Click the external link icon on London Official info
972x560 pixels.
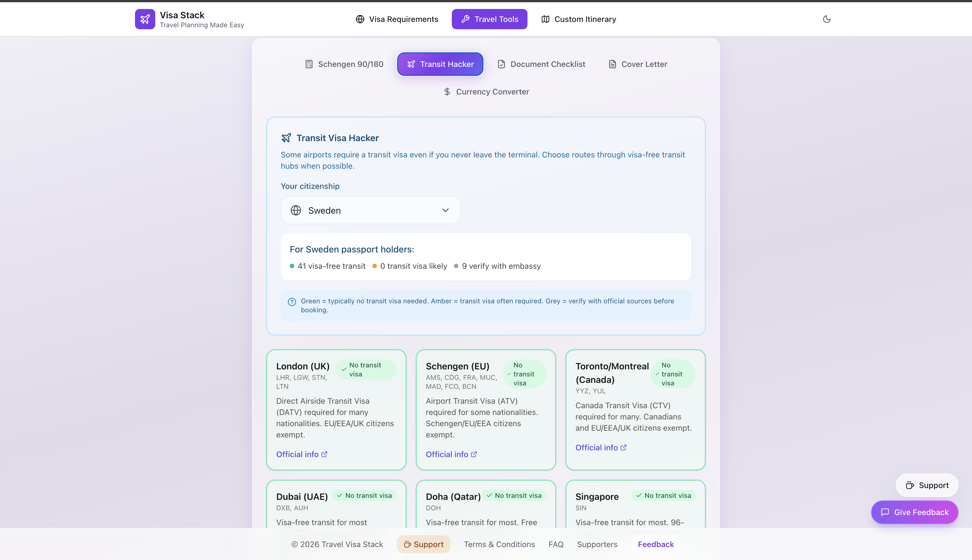click(x=324, y=454)
